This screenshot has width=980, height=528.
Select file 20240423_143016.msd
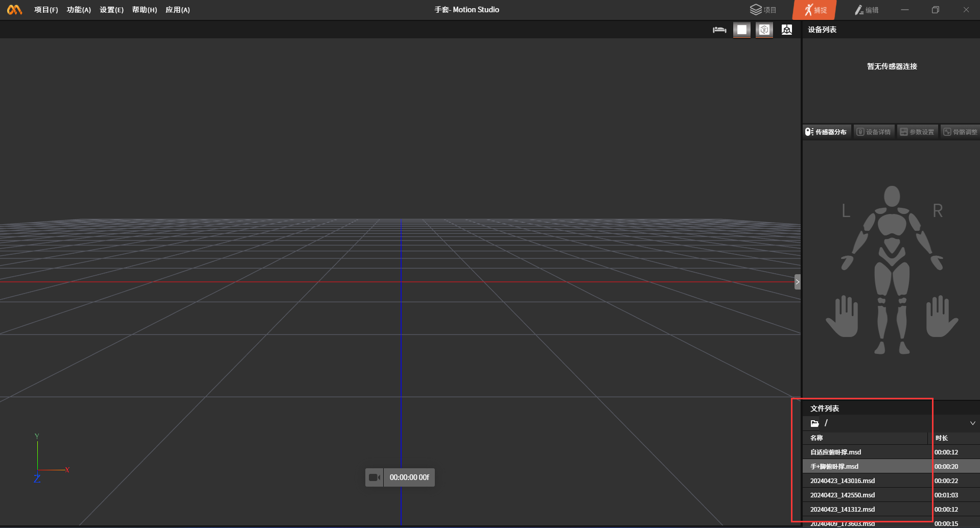tap(843, 481)
